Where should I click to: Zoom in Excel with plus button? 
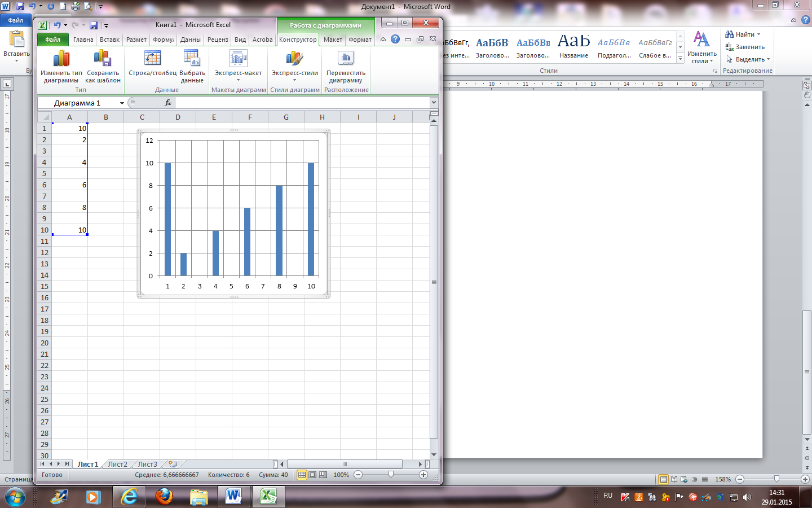(423, 475)
